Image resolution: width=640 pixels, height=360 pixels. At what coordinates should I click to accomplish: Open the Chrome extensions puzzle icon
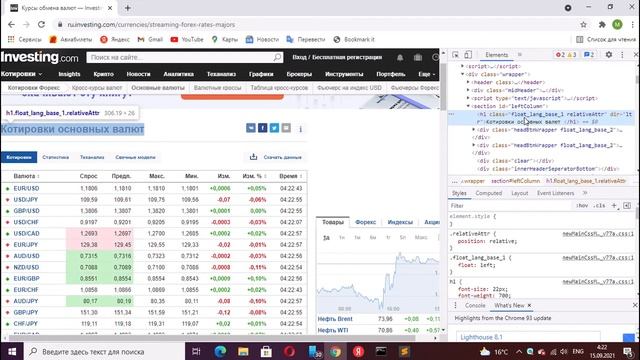coord(602,24)
